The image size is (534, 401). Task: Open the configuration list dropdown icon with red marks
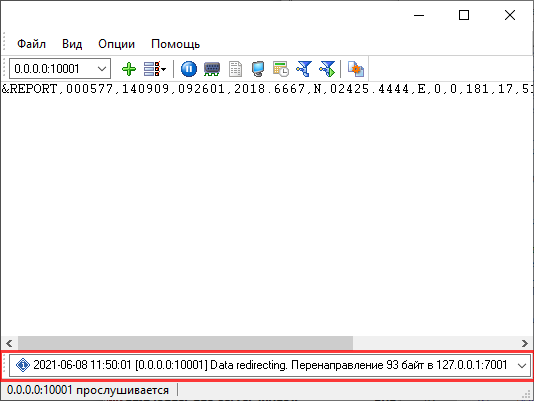[x=155, y=69]
